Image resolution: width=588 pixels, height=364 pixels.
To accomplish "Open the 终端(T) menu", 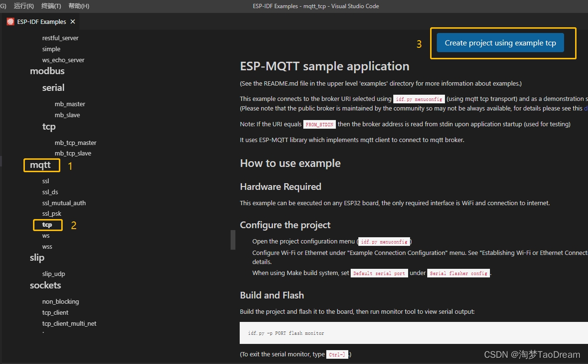I will coord(51,6).
